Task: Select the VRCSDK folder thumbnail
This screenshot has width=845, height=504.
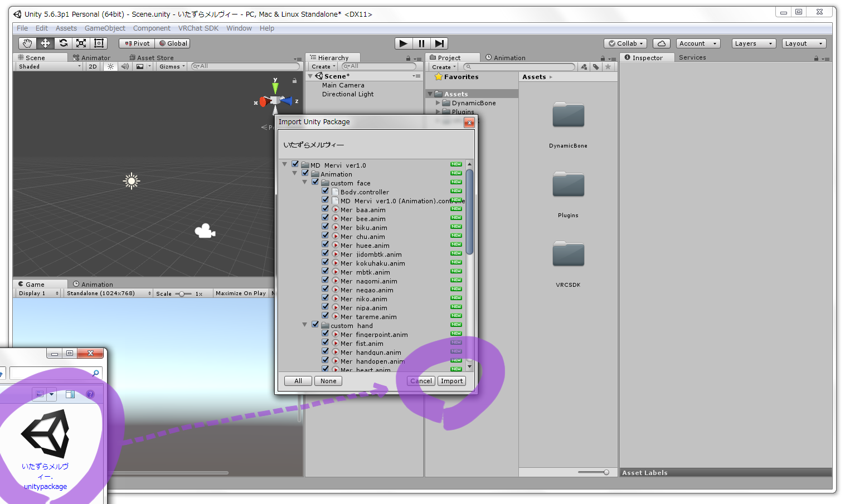Action: coord(568,254)
